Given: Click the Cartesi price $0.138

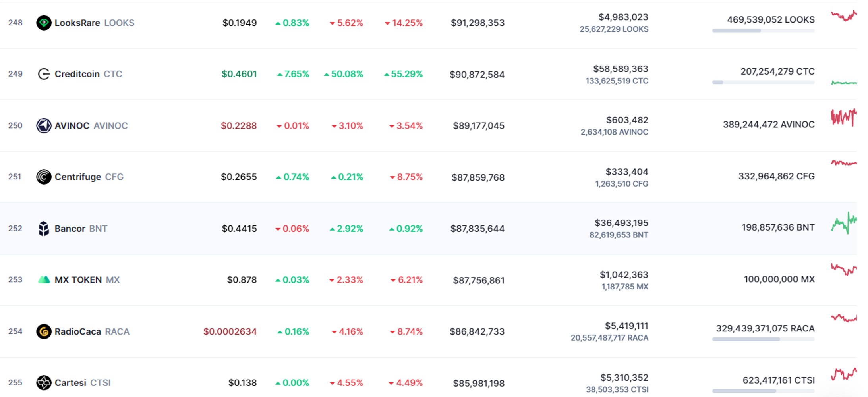Looking at the screenshot, I should coord(242,382).
